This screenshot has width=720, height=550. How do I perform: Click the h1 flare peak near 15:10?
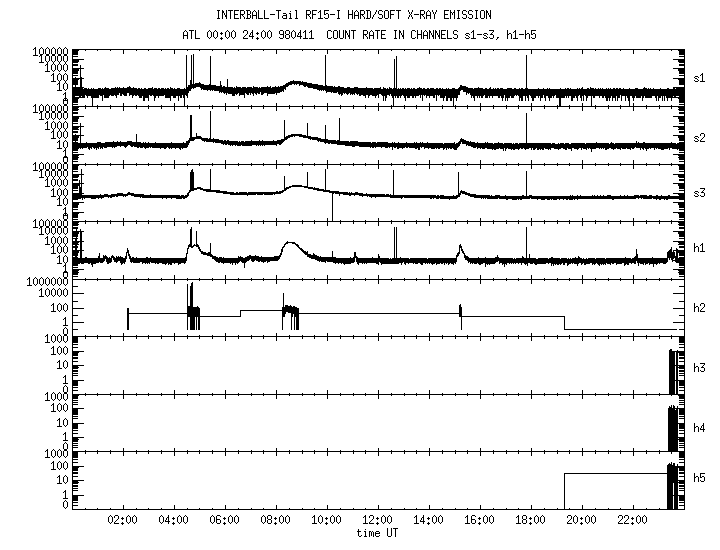pos(460,248)
